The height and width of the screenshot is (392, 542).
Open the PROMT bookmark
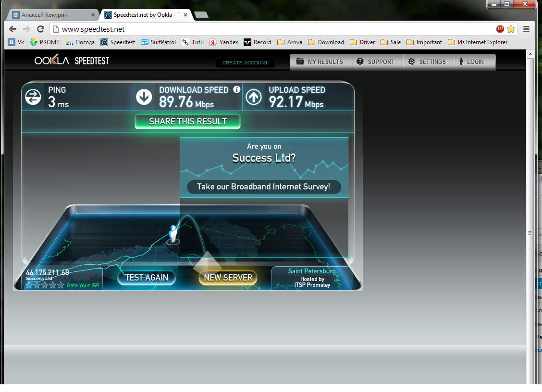click(x=45, y=42)
